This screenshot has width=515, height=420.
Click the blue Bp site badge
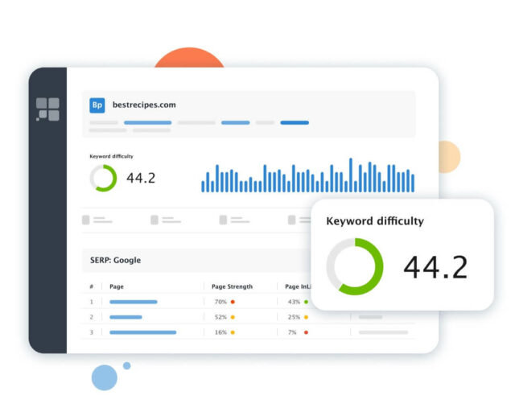[97, 105]
